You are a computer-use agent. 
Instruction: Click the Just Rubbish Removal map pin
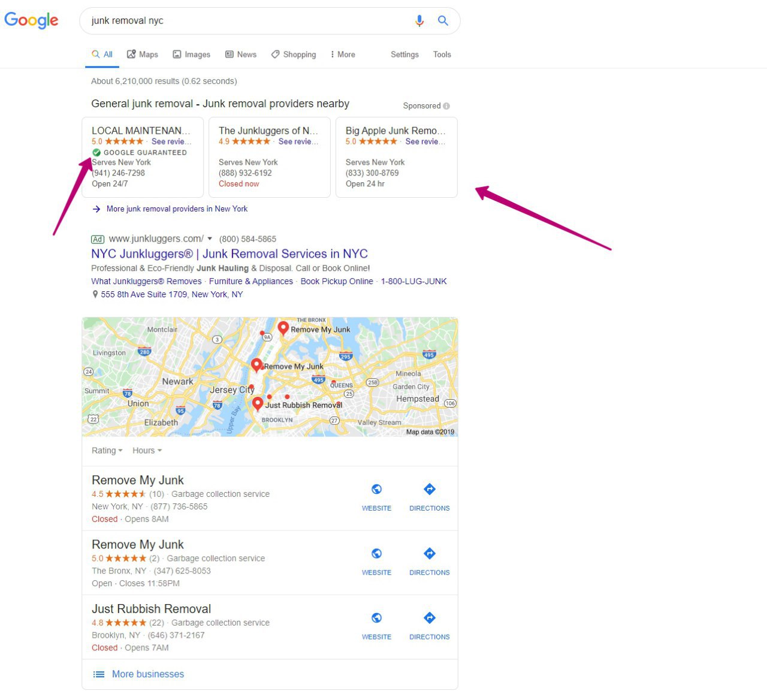point(258,404)
